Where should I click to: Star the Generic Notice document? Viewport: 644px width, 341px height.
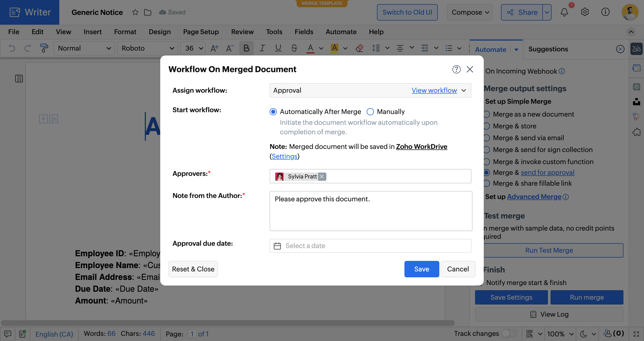[x=135, y=12]
